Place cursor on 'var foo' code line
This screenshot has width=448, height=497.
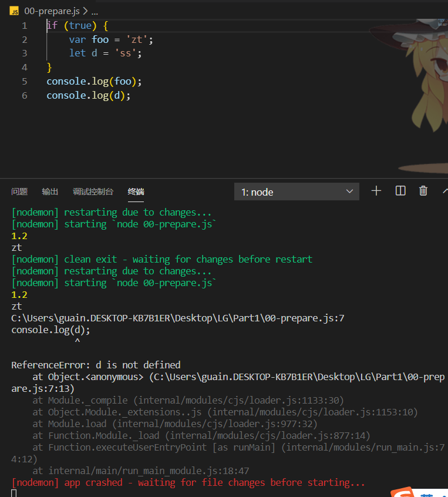(x=111, y=39)
